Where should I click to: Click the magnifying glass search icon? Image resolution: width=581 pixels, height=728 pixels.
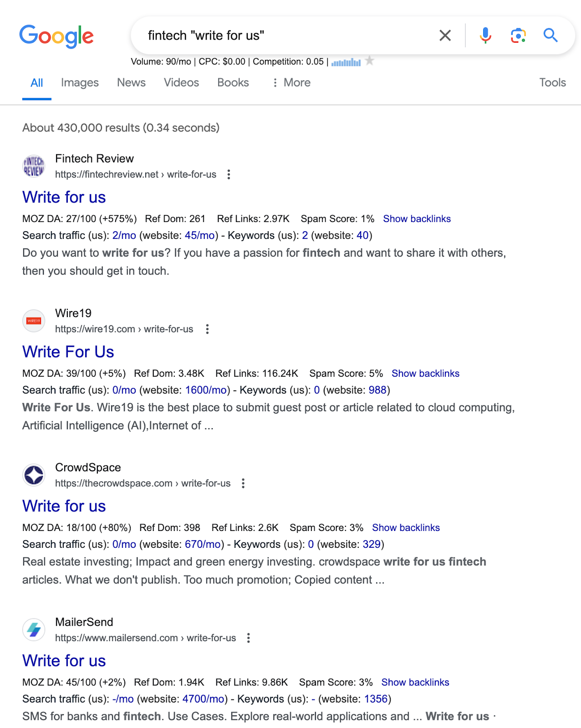551,35
